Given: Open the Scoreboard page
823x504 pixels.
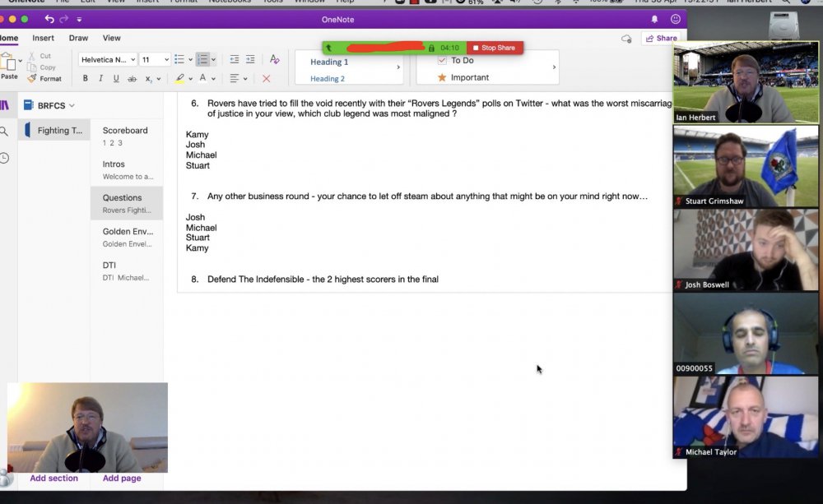Looking at the screenshot, I should [127, 136].
